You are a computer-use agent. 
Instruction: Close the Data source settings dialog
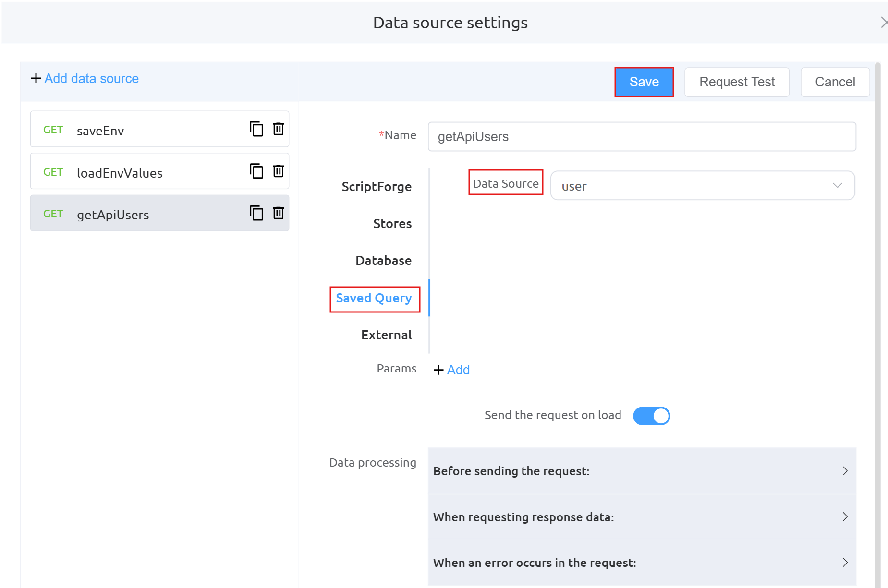(883, 23)
